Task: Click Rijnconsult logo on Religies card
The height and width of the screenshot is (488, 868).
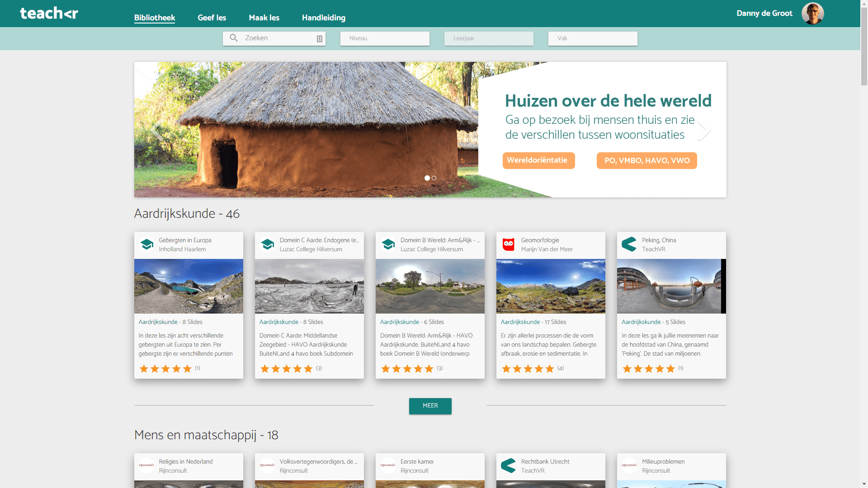Action: (x=146, y=465)
